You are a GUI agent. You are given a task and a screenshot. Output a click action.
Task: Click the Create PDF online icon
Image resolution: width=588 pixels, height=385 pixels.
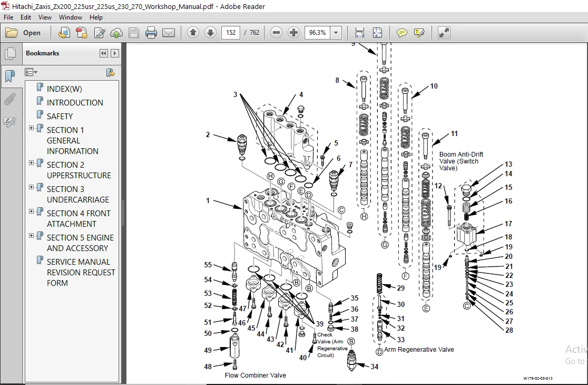[x=64, y=33]
